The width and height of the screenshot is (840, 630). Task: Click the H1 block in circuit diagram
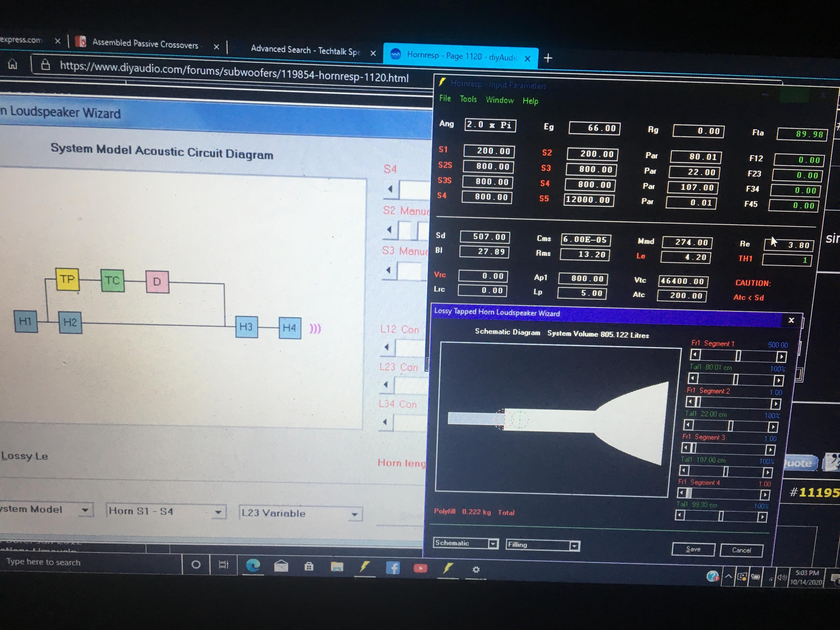coord(25,321)
